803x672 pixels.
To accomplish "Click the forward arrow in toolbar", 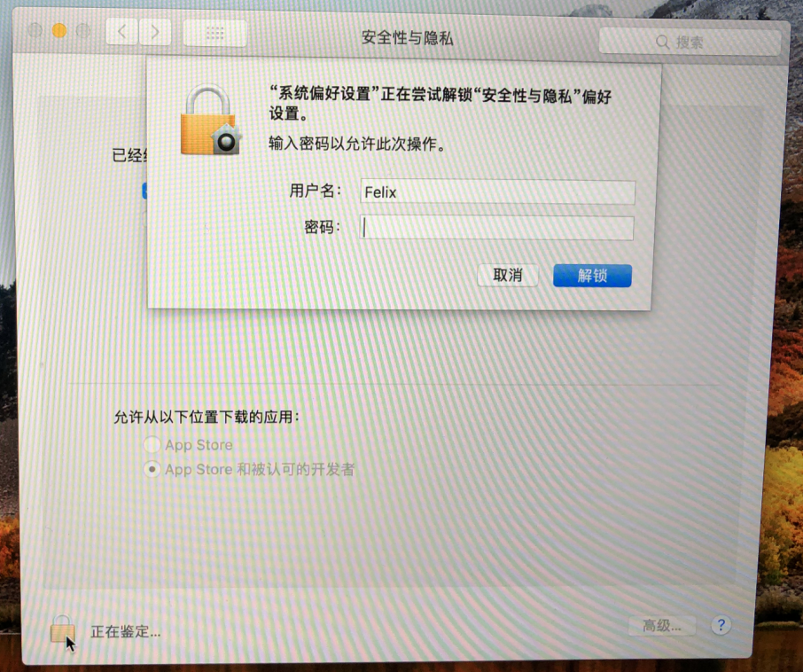I will [154, 32].
